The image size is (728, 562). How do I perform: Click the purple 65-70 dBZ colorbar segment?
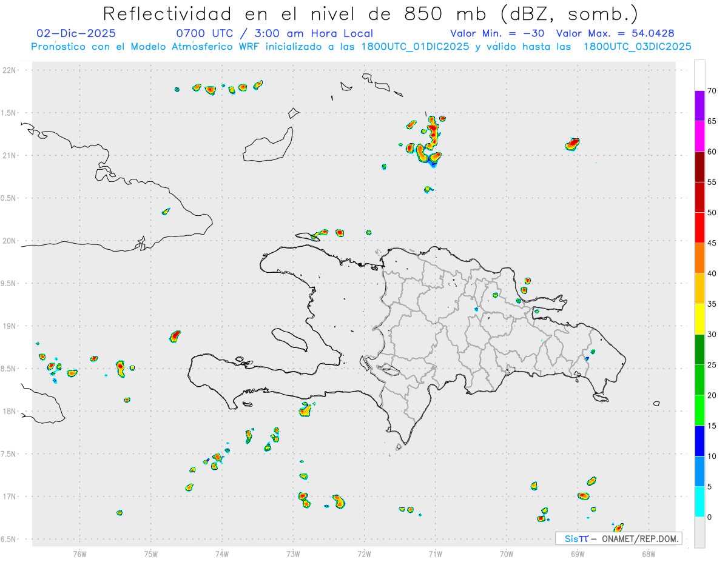point(700,106)
